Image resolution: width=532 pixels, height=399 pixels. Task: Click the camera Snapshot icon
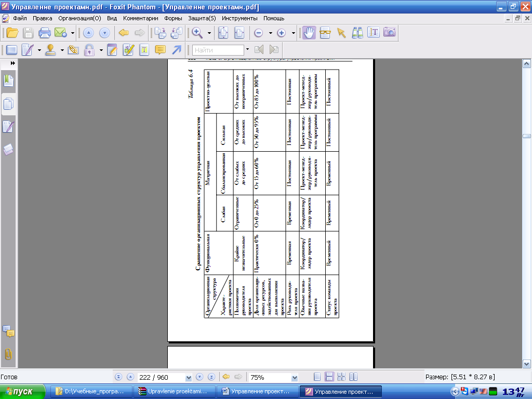coord(390,33)
